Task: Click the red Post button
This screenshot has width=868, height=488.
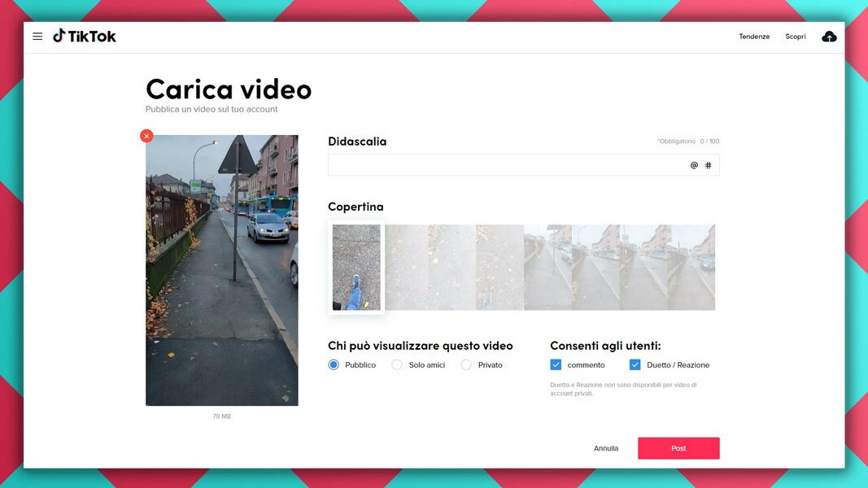Action: [x=678, y=448]
